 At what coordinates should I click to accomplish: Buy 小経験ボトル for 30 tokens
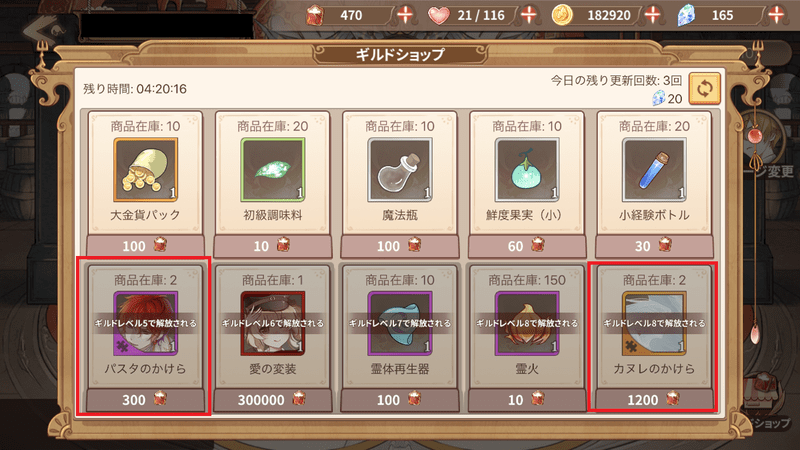point(654,246)
